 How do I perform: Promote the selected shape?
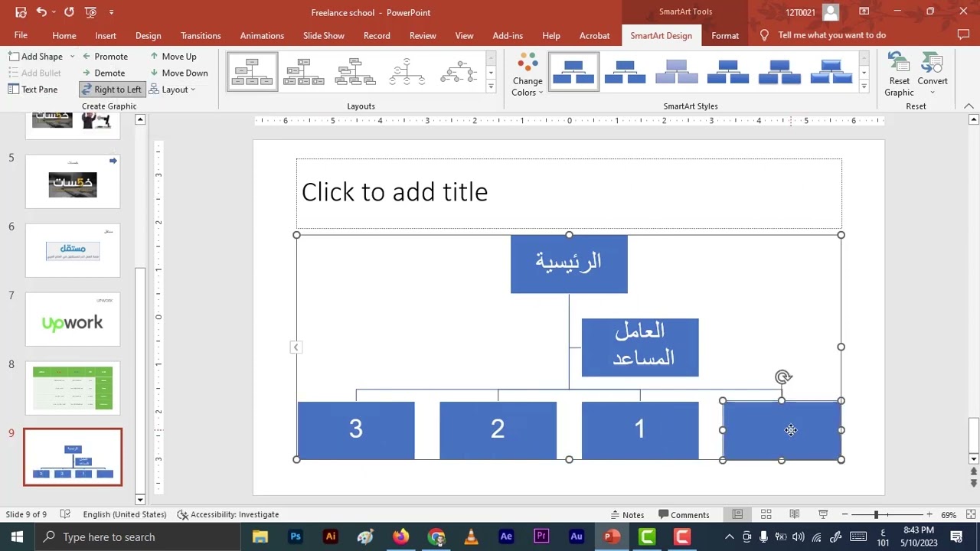coord(104,57)
